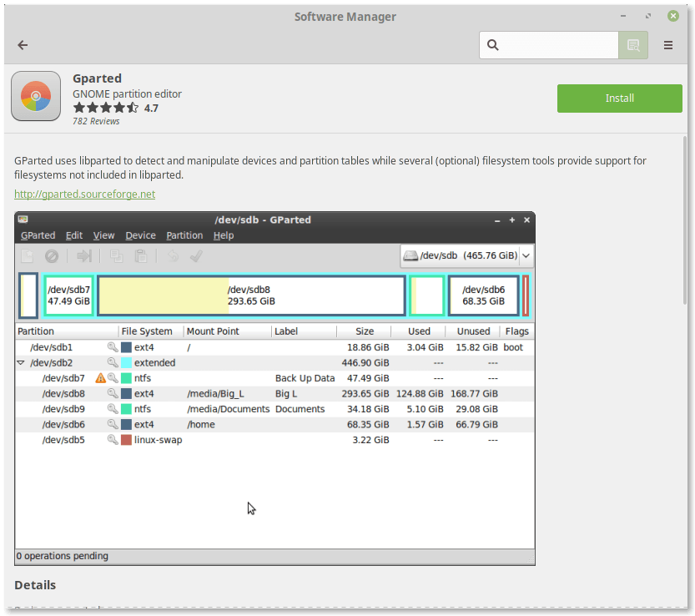The height and width of the screenshot is (616, 695).
Task: Click the Delete partition toolbar icon
Action: pos(52,256)
